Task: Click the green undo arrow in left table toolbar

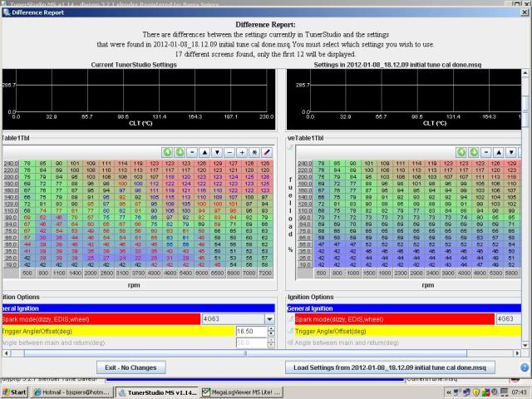Action: (167, 153)
